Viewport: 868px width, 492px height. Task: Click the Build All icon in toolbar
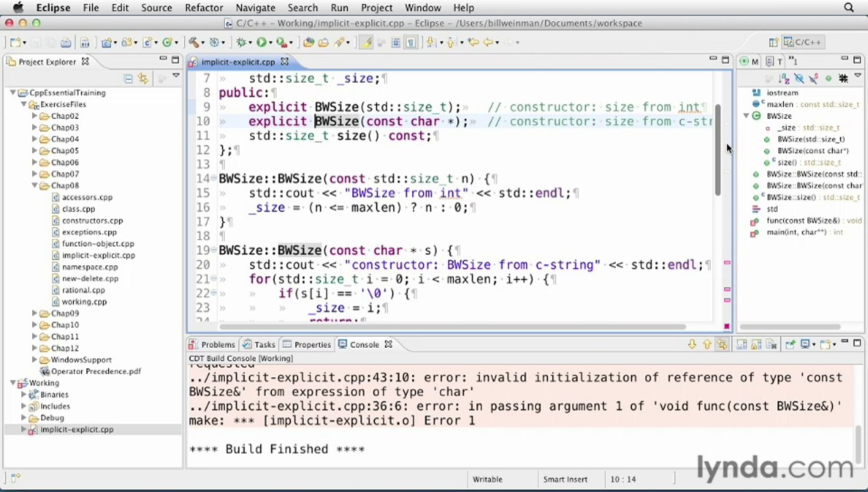(85, 42)
